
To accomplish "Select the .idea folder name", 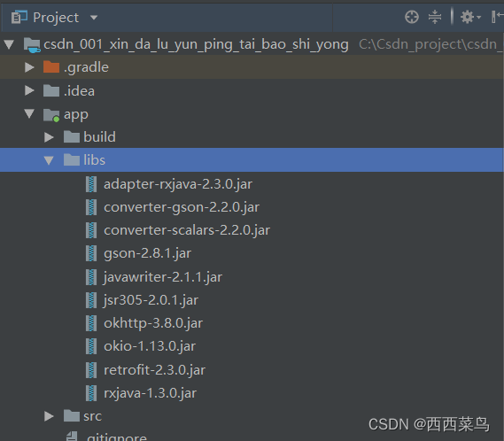I will [79, 91].
